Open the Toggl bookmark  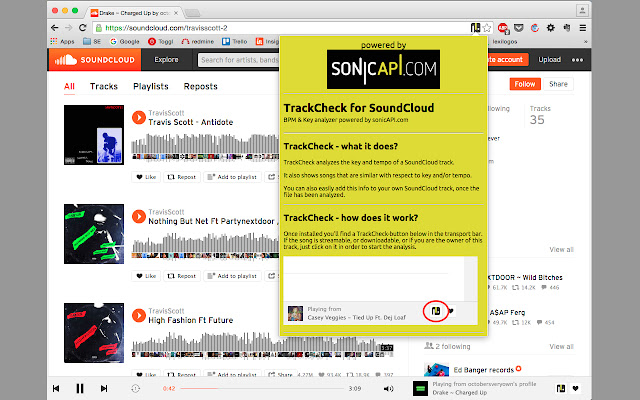click(x=160, y=41)
